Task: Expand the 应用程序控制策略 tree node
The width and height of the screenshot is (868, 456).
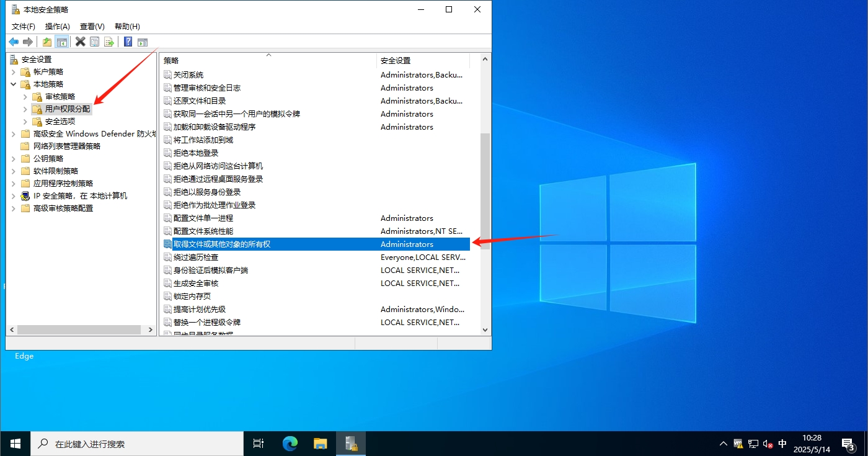Action: [x=14, y=184]
